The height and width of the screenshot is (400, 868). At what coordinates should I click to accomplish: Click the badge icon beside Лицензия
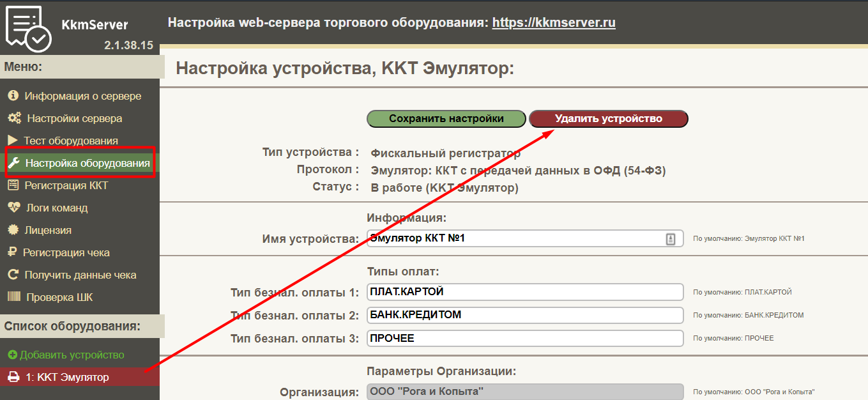(x=13, y=230)
